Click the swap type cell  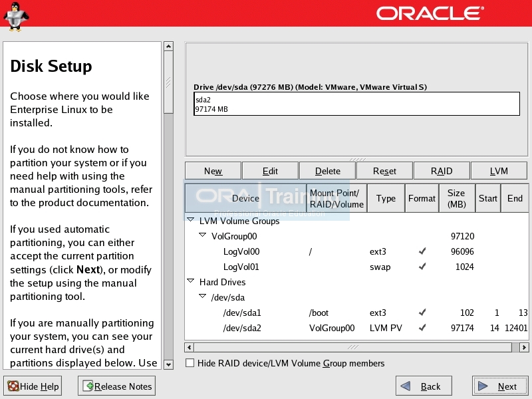point(380,267)
